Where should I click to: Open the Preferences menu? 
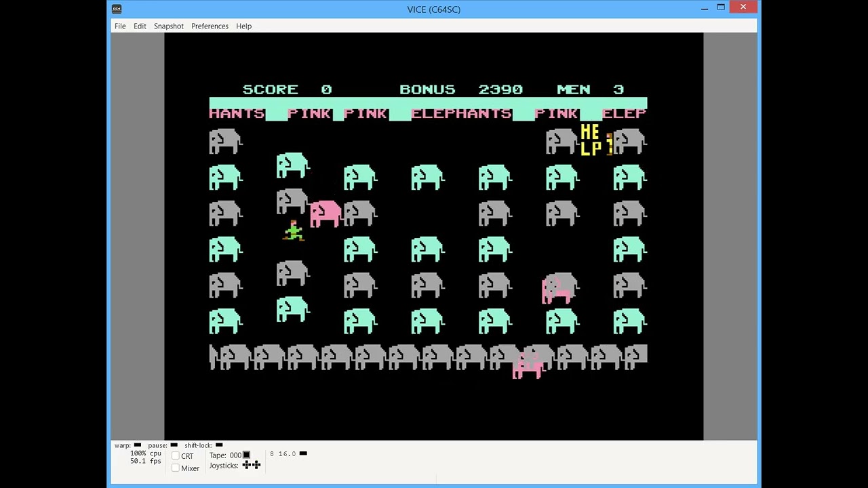tap(210, 26)
